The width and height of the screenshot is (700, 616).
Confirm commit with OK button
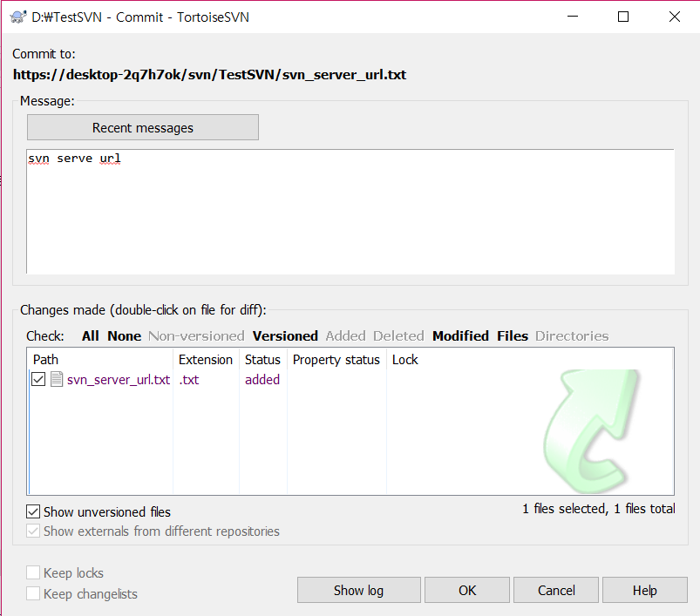467,590
